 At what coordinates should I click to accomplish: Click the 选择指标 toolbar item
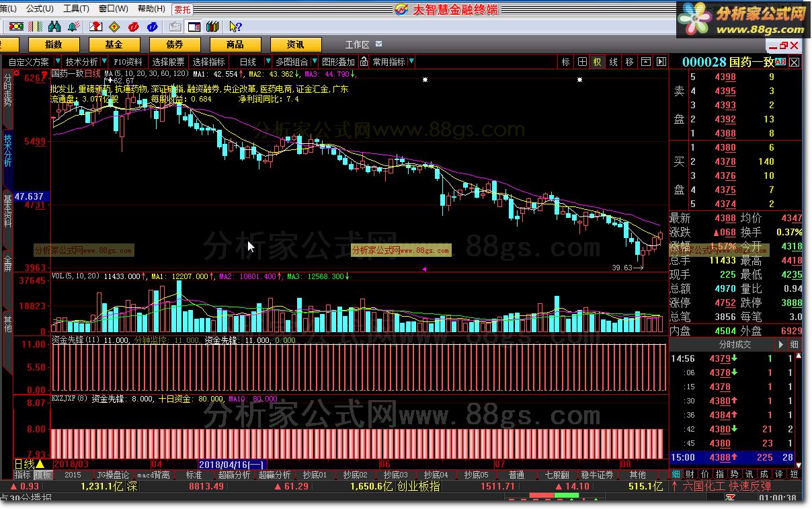209,61
